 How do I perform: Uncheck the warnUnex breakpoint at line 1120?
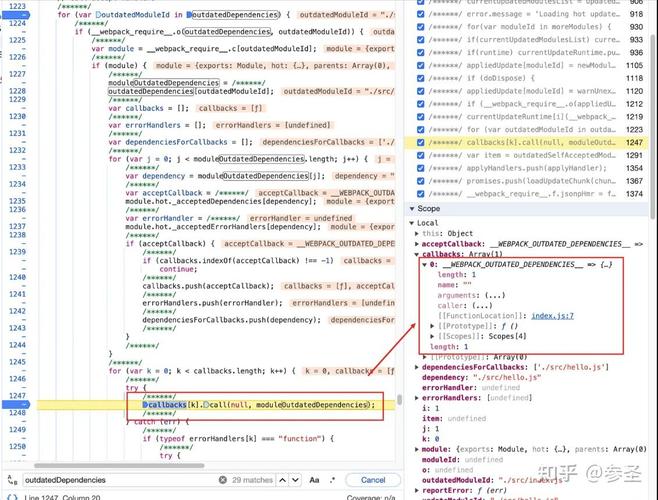pos(420,91)
